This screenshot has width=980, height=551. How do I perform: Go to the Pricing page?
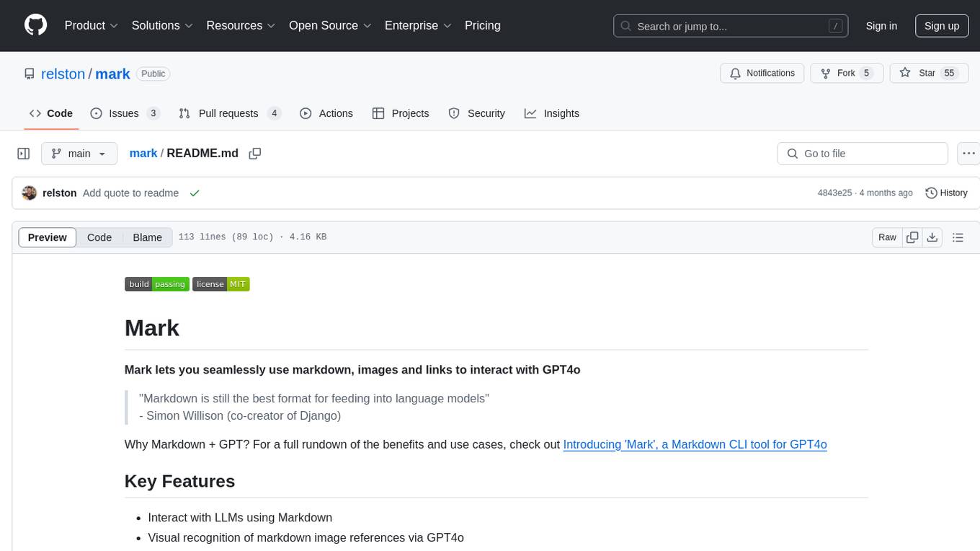(x=483, y=25)
